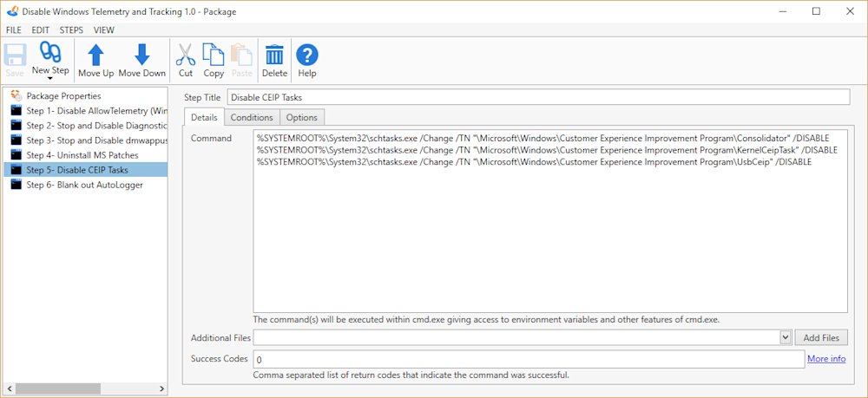The width and height of the screenshot is (868, 398).
Task: Click the Add Files button
Action: pos(821,337)
